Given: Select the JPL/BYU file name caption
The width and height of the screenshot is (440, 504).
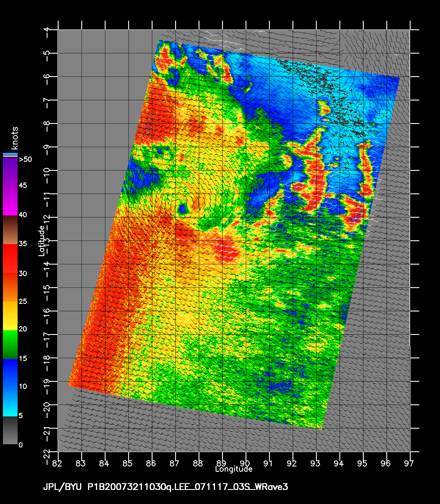Looking at the screenshot, I should point(165,487).
